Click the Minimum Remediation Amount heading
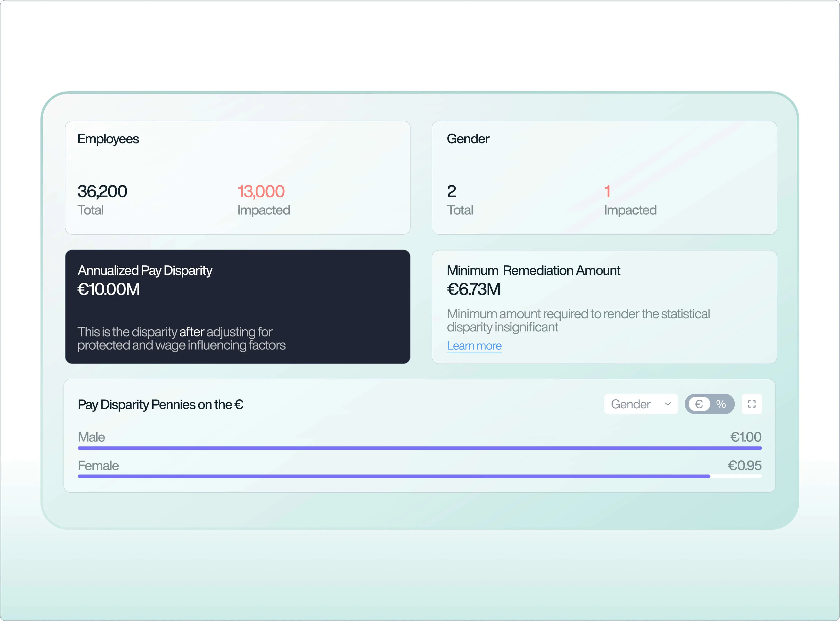Image resolution: width=840 pixels, height=621 pixels. click(x=534, y=270)
